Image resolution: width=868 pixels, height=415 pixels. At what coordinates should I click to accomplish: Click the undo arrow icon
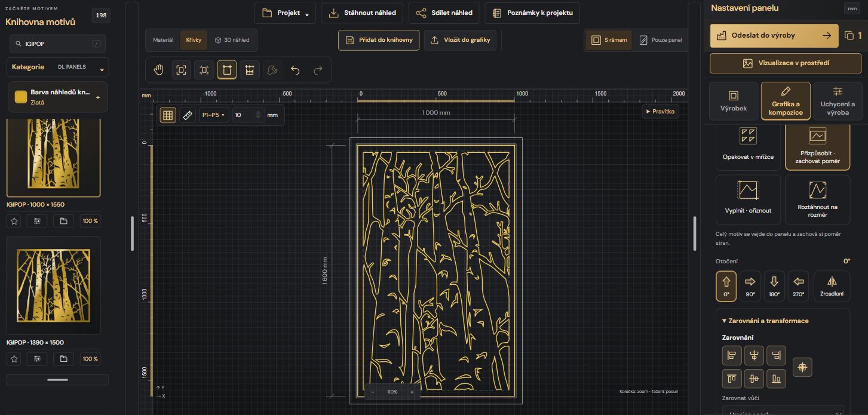tap(295, 70)
